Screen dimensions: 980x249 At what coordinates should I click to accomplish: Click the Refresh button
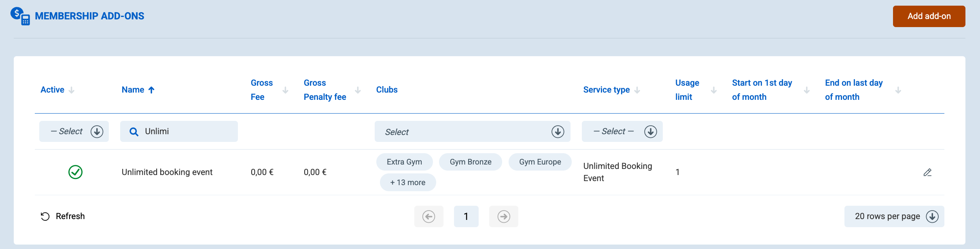coord(63,216)
